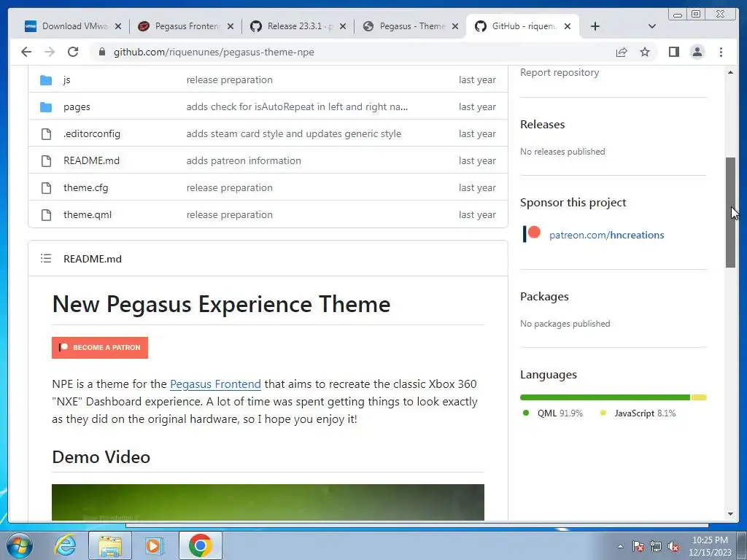This screenshot has height=560, width=747.
Task: Click the yellow JavaScript language bar segment
Action: coord(699,397)
